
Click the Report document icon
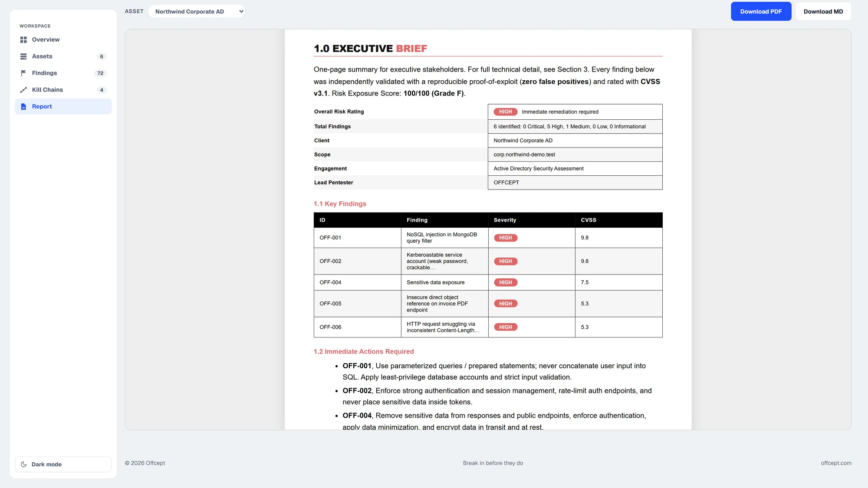(23, 107)
